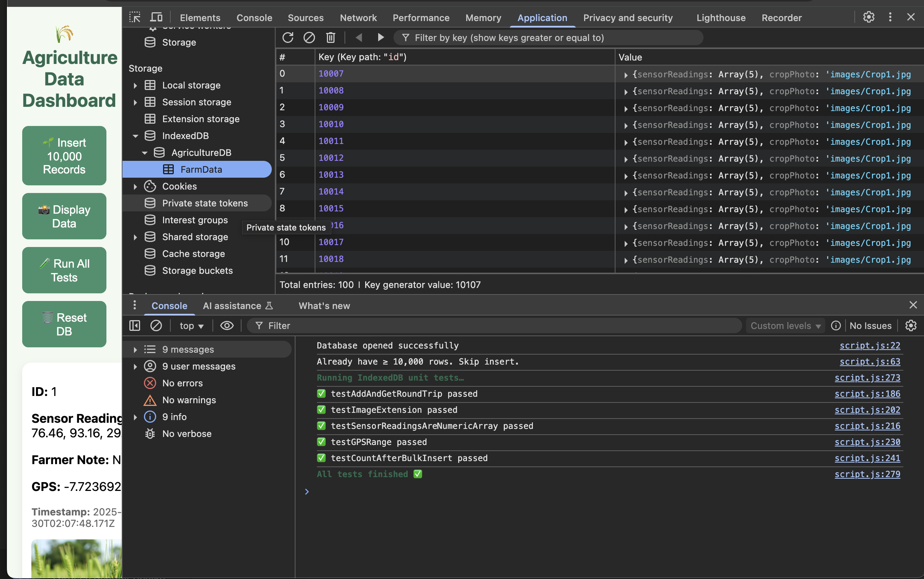Click the inspect element picker icon

pyautogui.click(x=135, y=18)
